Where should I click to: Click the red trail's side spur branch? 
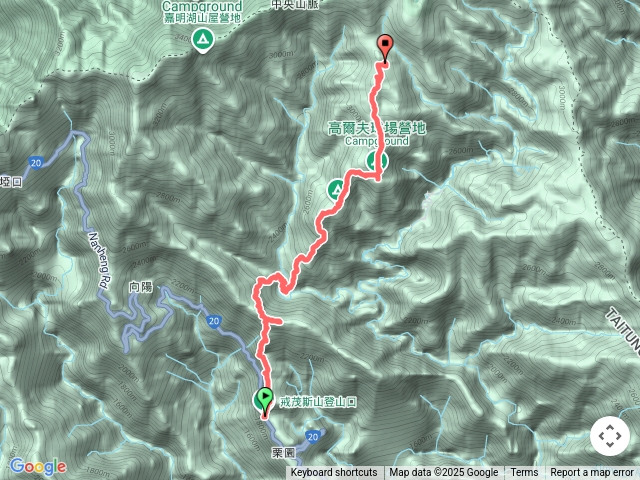pos(274,321)
